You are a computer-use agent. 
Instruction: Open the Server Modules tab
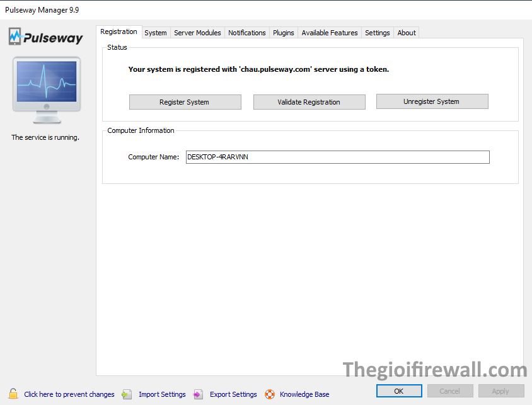pyautogui.click(x=197, y=33)
